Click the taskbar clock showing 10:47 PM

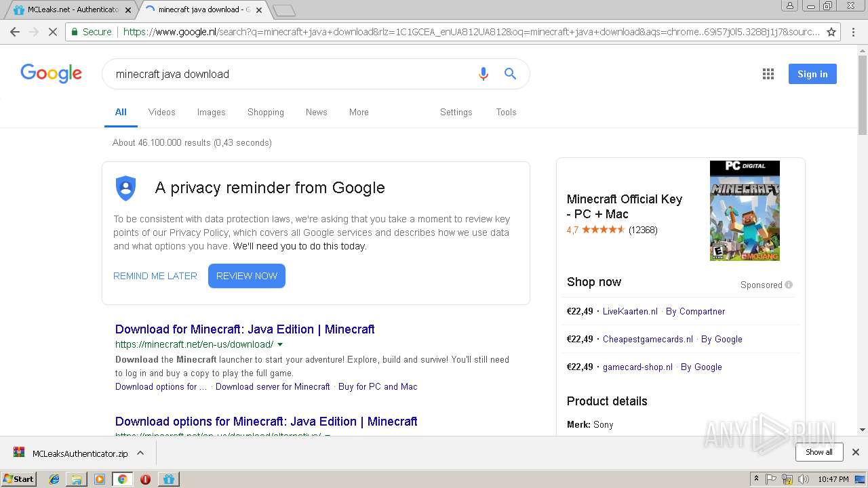point(833,479)
